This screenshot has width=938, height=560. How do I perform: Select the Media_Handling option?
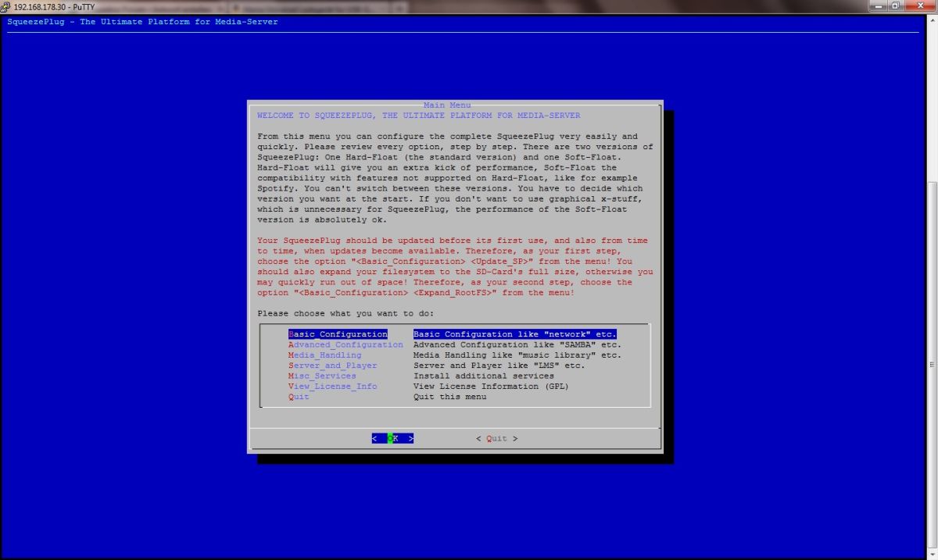click(324, 355)
